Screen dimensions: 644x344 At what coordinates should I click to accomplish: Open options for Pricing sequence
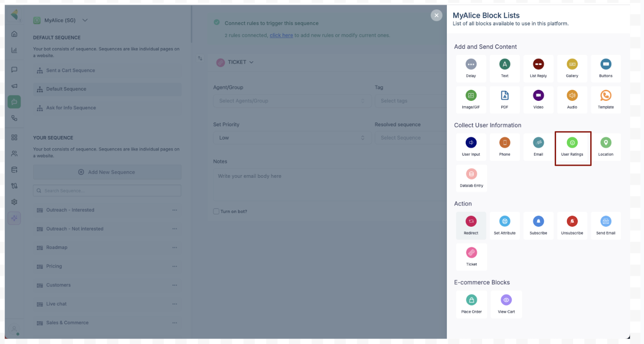coord(175,266)
